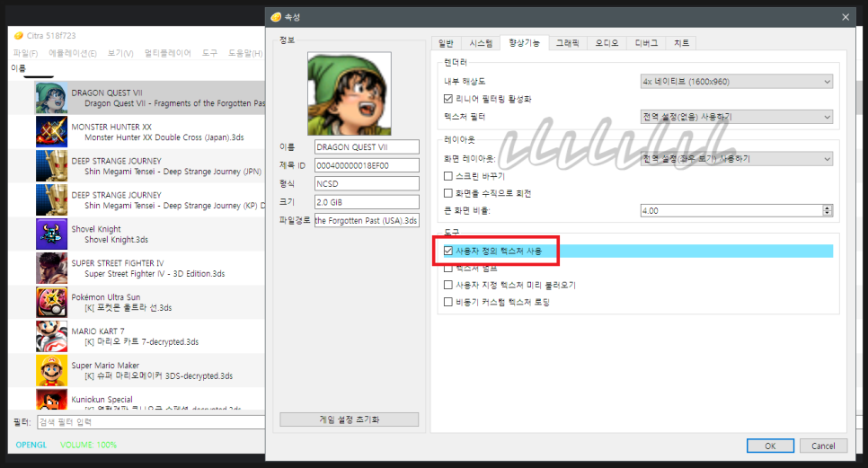
Task: Switch to the 오디오 tab
Action: pos(607,43)
